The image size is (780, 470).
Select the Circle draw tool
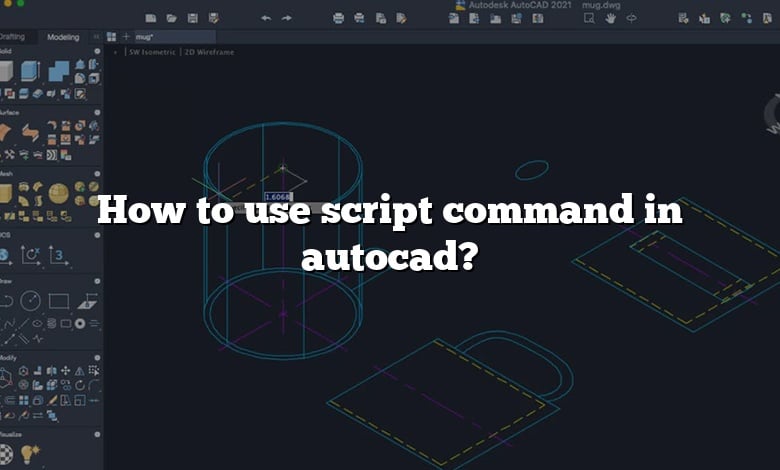tap(30, 301)
